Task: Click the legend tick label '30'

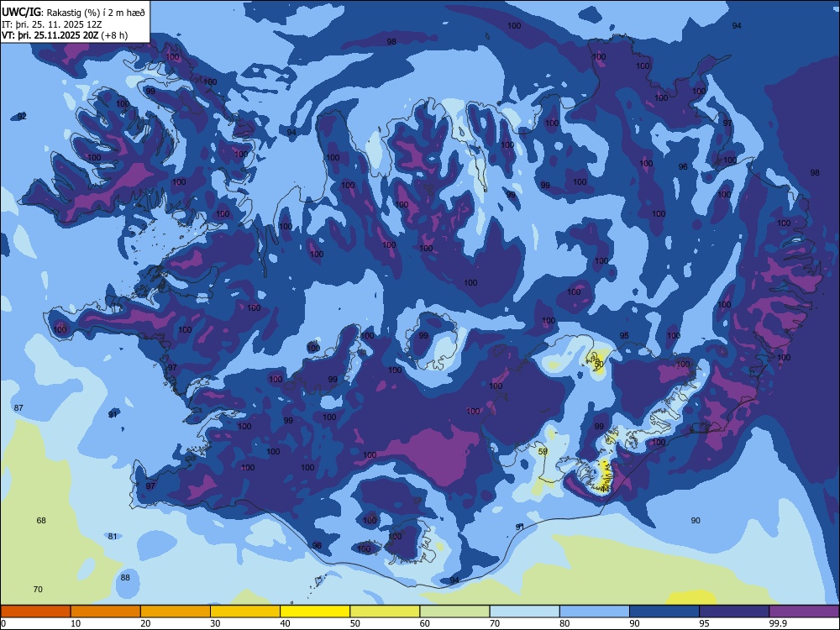Action: coord(215,623)
